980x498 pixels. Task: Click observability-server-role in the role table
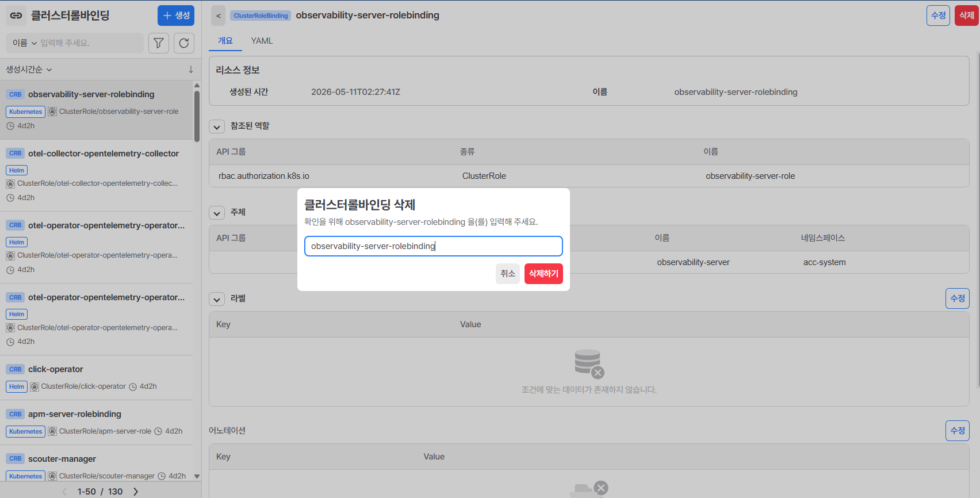tap(751, 176)
